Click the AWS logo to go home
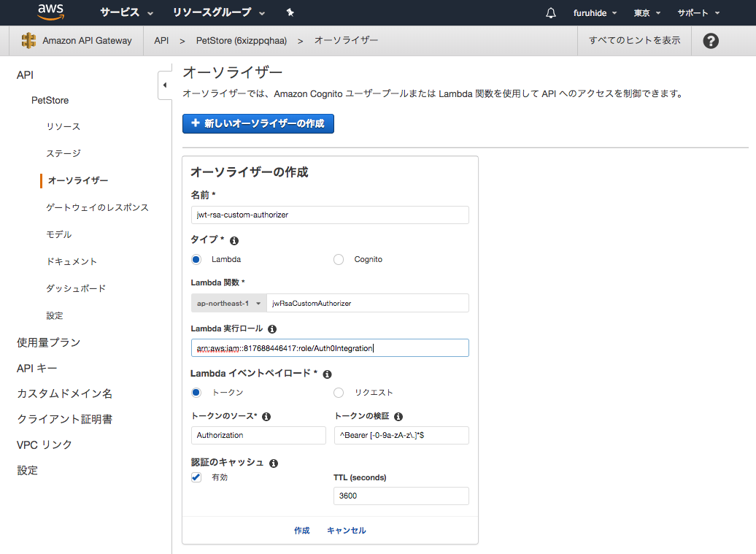This screenshot has height=554, width=756. [x=50, y=12]
